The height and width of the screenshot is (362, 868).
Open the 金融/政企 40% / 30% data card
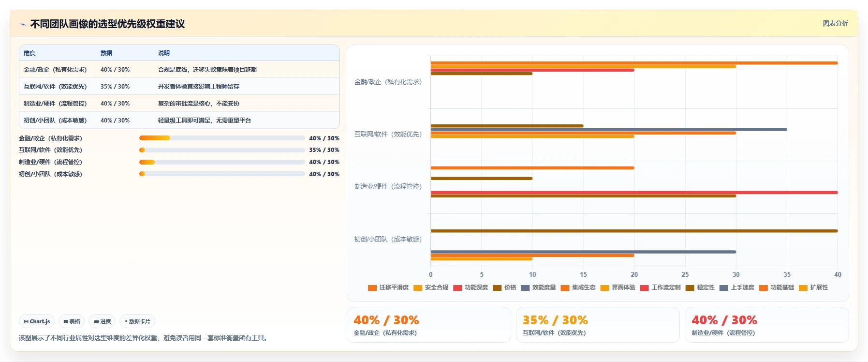click(429, 325)
